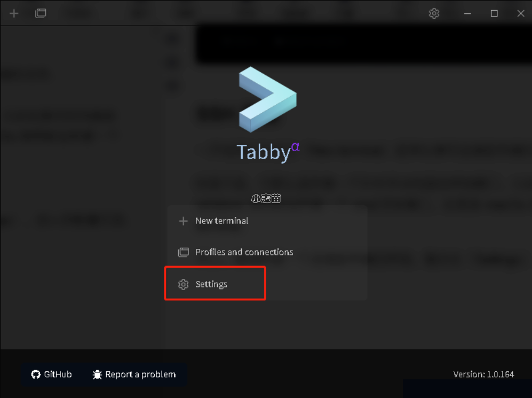Follow the GitHub link text

click(58, 374)
